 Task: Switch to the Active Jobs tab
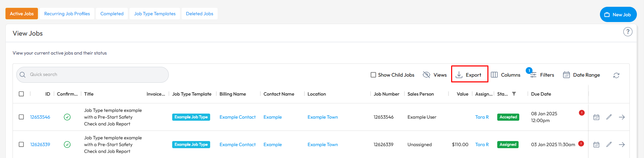[22, 14]
